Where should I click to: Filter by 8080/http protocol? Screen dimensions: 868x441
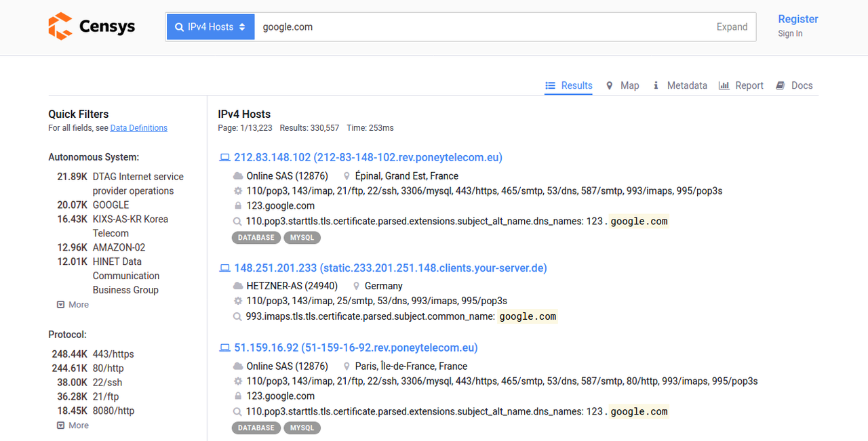click(113, 411)
